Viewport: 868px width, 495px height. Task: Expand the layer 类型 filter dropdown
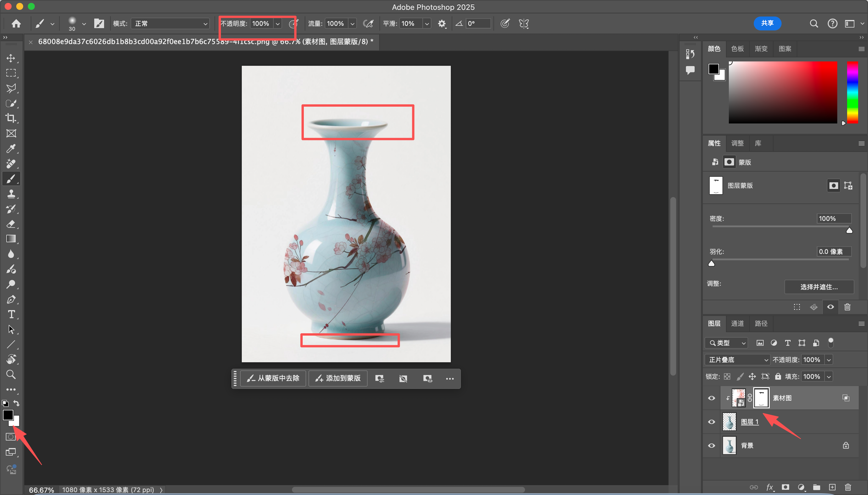pyautogui.click(x=726, y=343)
